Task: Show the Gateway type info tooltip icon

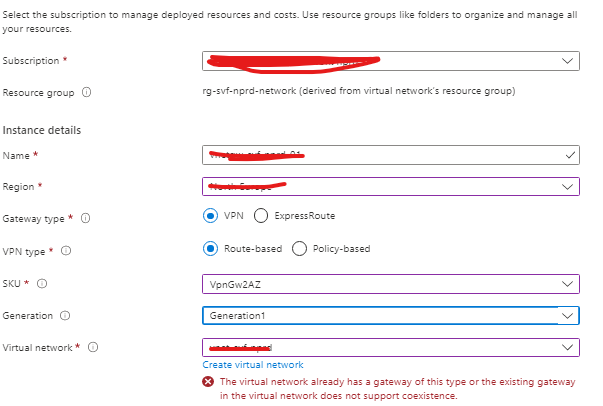Action: (x=85, y=218)
